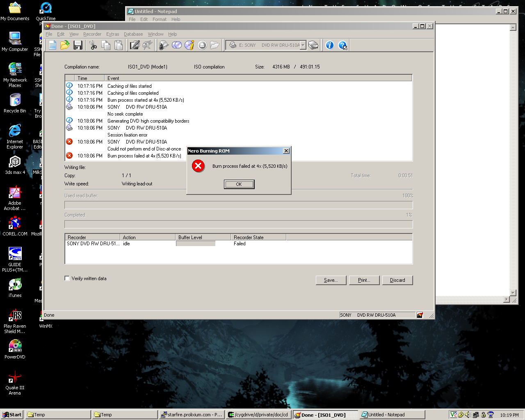Click the taskbar clock 10:19 PM
The height and width of the screenshot is (420, 525).
(x=509, y=415)
